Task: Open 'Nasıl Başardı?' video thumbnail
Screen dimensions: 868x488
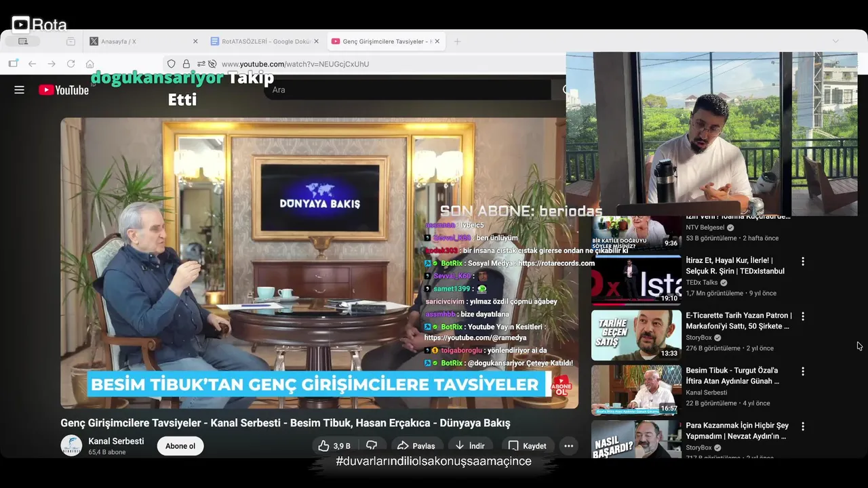Action: click(x=636, y=439)
